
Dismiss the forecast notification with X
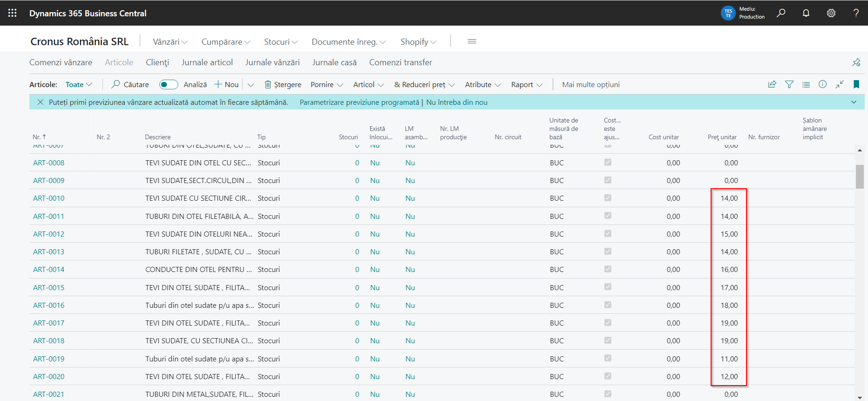click(x=41, y=102)
